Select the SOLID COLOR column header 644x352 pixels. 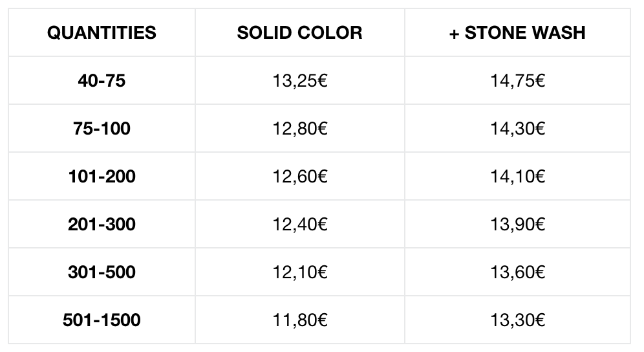300,32
